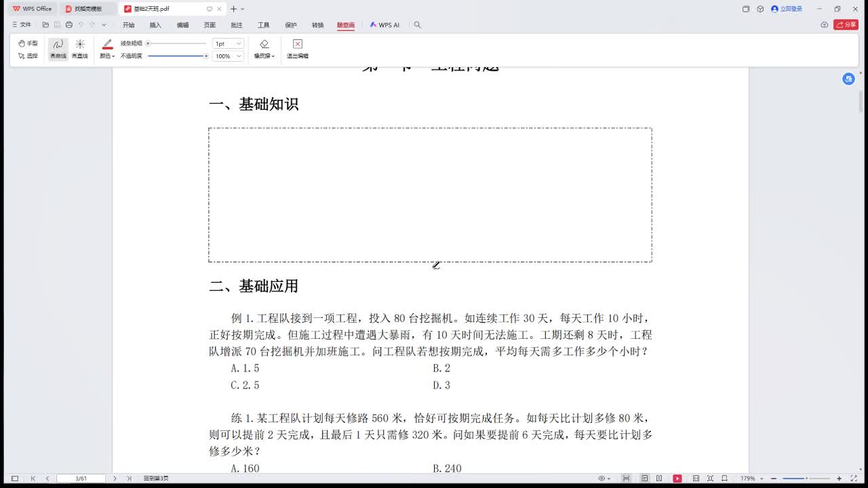Click the open folder icon

click(x=45, y=25)
